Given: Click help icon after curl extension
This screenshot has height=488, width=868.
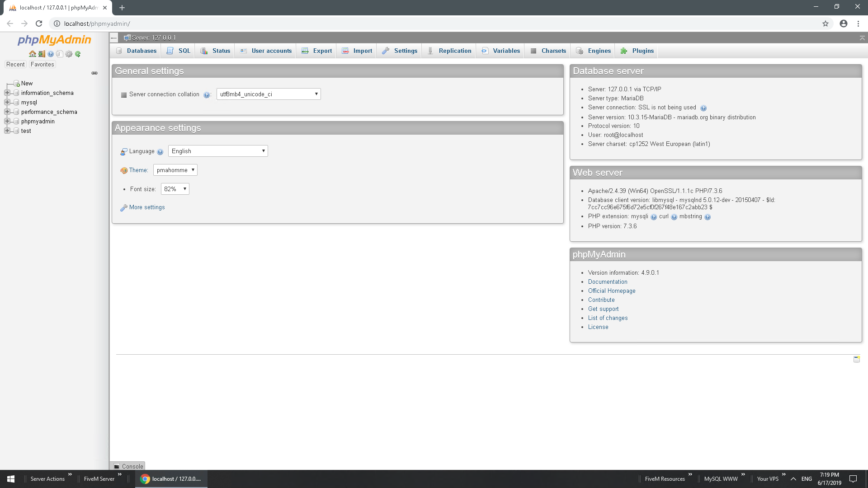Looking at the screenshot, I should point(674,217).
